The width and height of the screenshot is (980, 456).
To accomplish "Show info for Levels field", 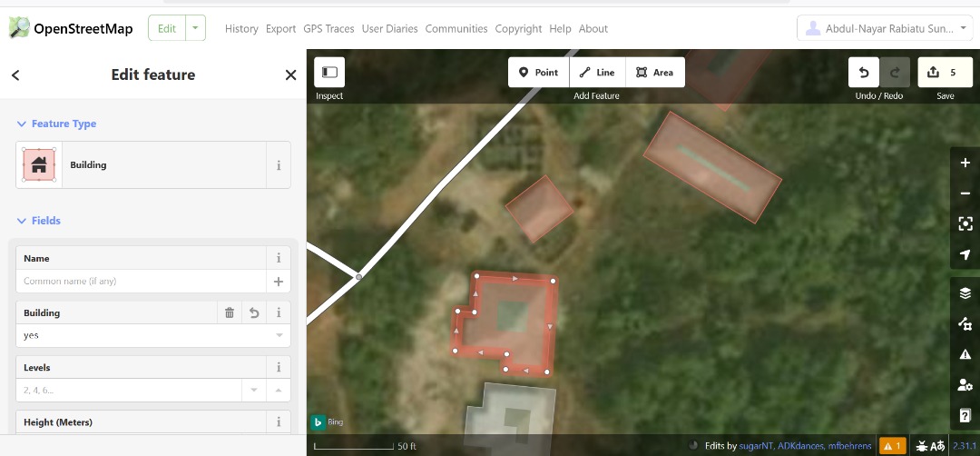I will [279, 367].
